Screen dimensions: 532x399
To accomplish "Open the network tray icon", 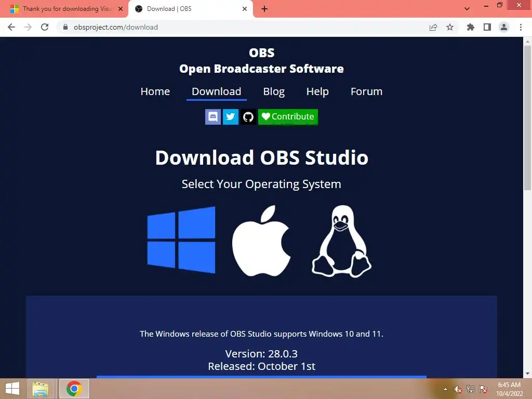I will tap(470, 389).
